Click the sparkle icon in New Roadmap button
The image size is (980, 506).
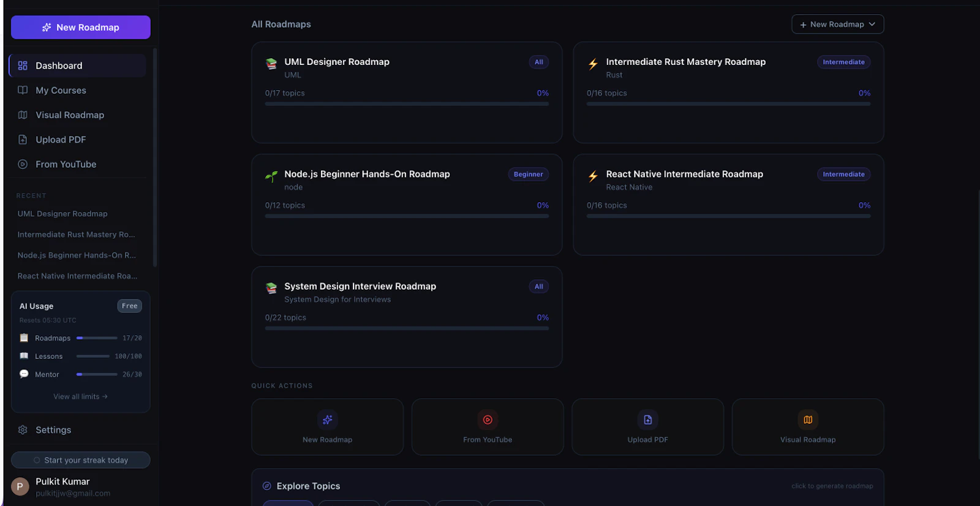pos(47,28)
